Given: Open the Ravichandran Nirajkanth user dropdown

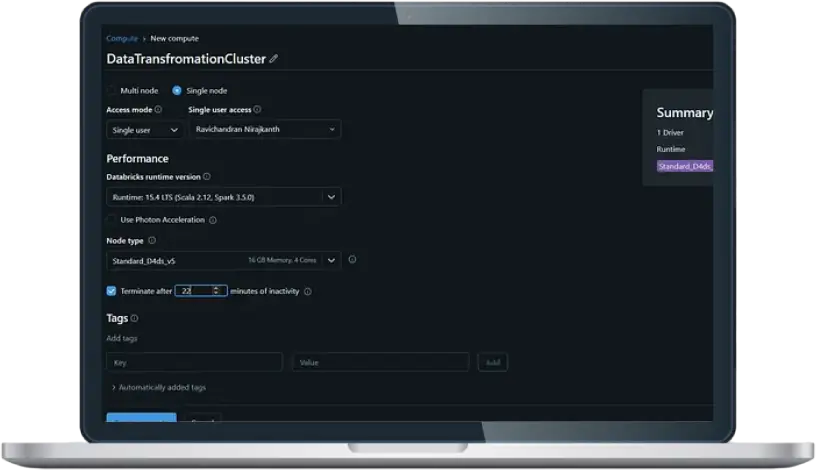Looking at the screenshot, I should 265,129.
